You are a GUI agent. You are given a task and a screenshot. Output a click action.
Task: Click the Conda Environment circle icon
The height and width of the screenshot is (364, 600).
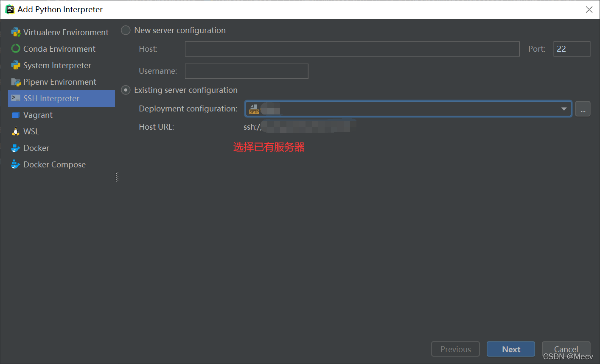point(16,49)
